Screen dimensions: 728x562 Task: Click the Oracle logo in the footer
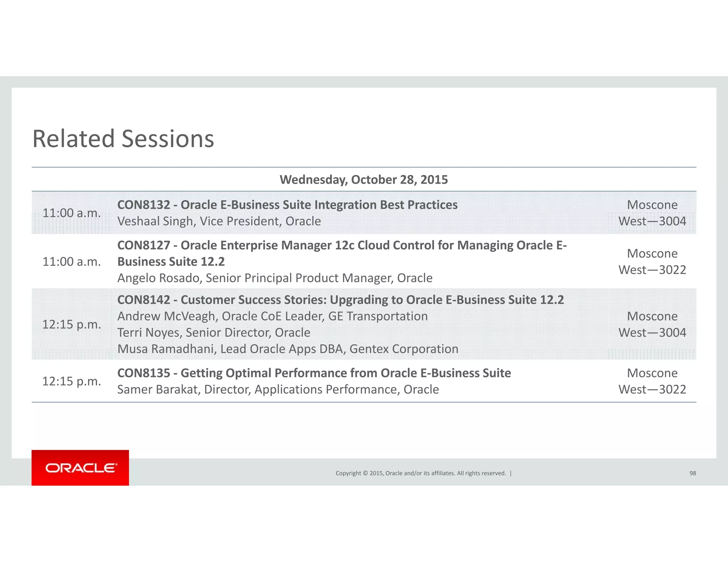80,468
